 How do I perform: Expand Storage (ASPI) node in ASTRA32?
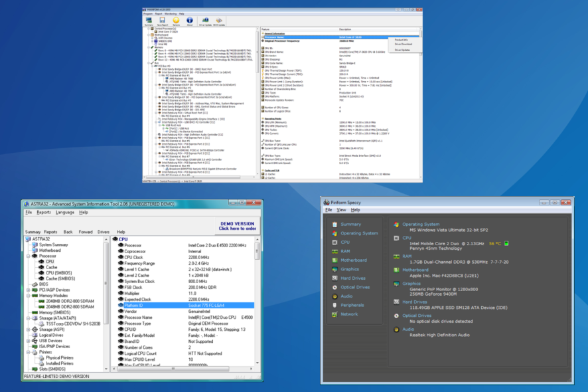[x=28, y=330]
